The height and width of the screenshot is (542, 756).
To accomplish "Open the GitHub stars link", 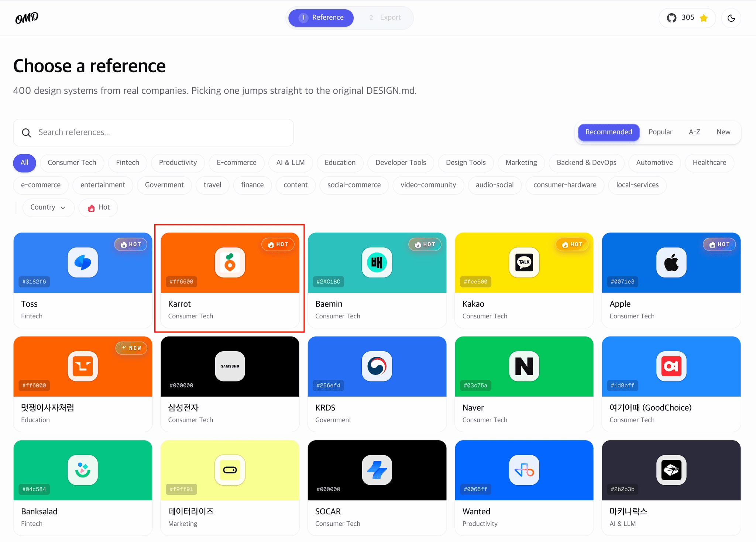I will click(x=687, y=18).
